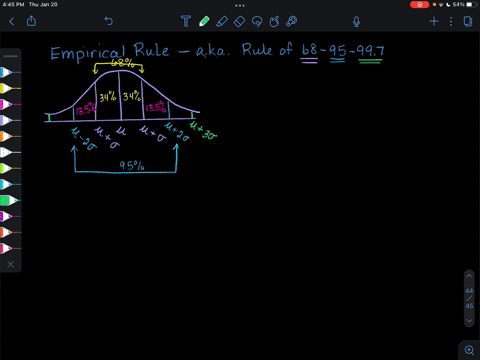Screen dimensions: 480x360
Task: Activate the laser pointer tool
Action: [x=292, y=21]
